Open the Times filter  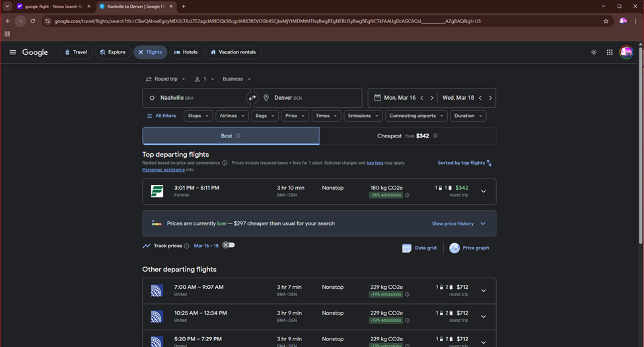(326, 116)
